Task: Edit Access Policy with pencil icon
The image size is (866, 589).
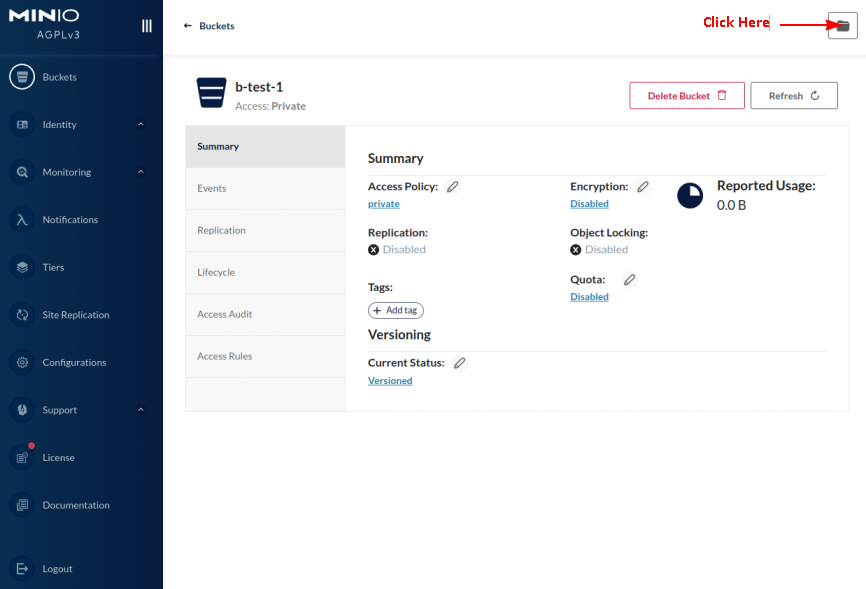Action: (x=453, y=187)
